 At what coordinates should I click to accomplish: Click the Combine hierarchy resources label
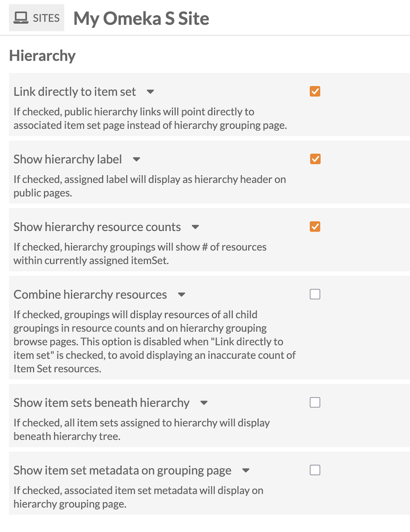(x=90, y=294)
